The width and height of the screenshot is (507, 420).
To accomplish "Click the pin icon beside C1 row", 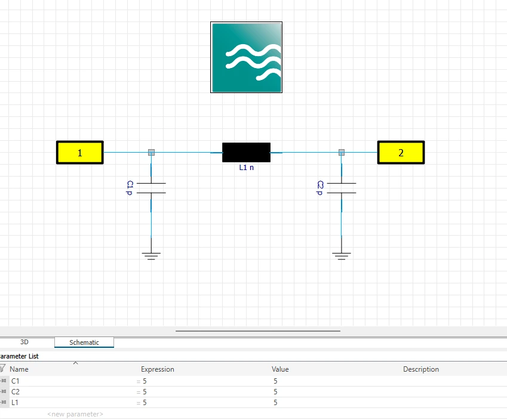I will pyautogui.click(x=4, y=381).
